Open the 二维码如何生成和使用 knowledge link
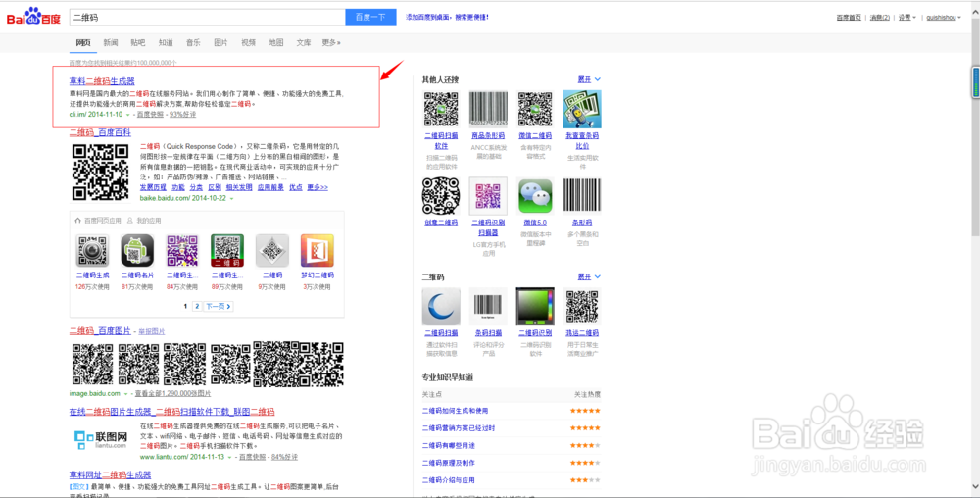 point(455,411)
